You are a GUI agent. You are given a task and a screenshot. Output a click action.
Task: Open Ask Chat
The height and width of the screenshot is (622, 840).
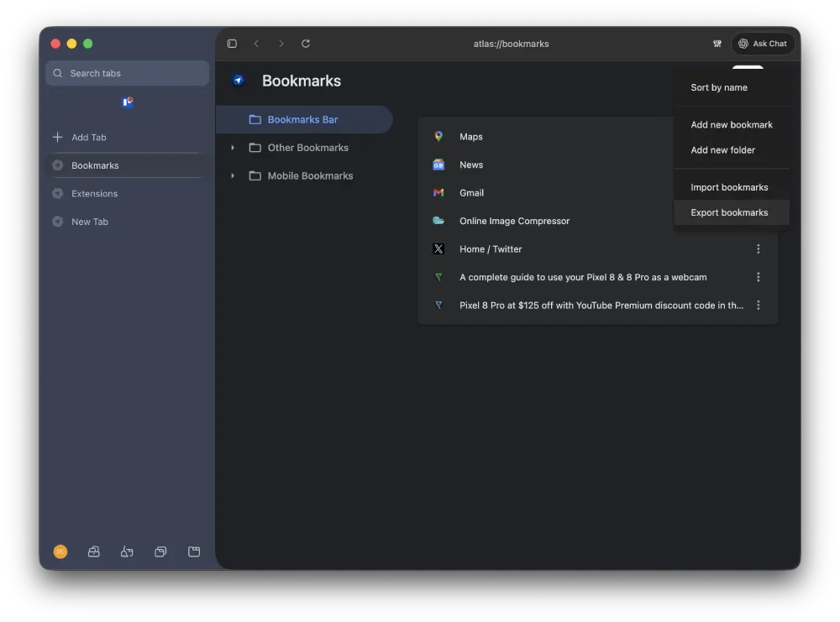click(763, 44)
